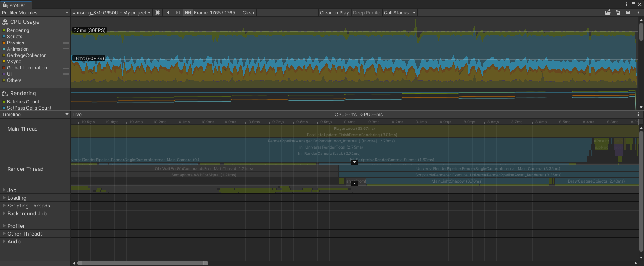
Task: Toggle the Live button
Action: point(77,114)
